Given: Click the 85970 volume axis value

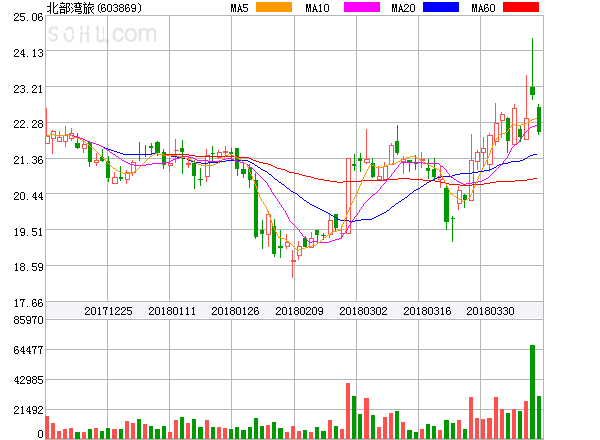Looking at the screenshot, I should 28,320.
